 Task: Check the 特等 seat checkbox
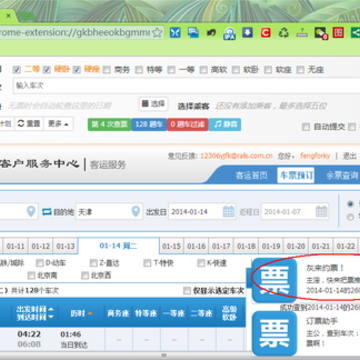click(x=139, y=70)
